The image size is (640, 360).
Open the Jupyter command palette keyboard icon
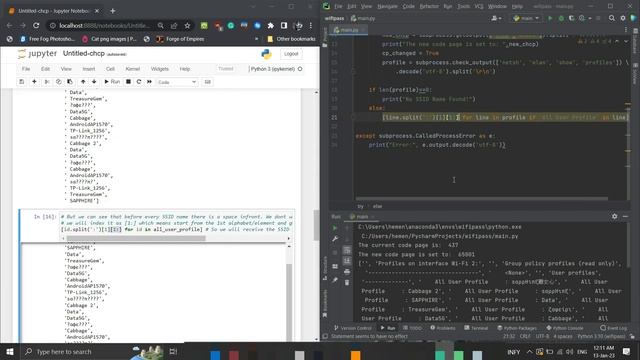coord(207,82)
